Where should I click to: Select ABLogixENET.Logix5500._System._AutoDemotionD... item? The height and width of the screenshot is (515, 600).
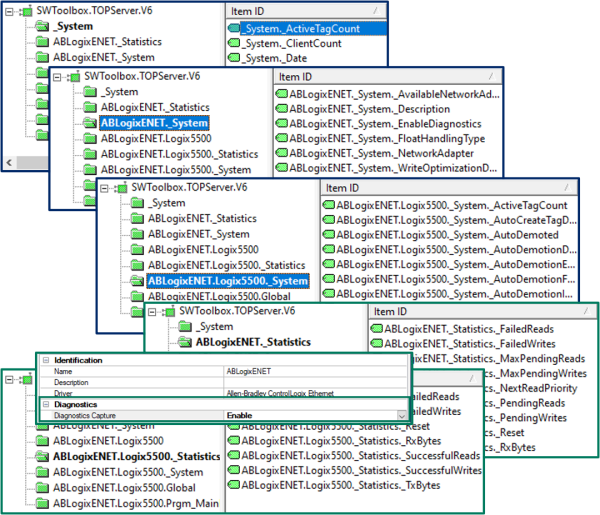coord(456,249)
